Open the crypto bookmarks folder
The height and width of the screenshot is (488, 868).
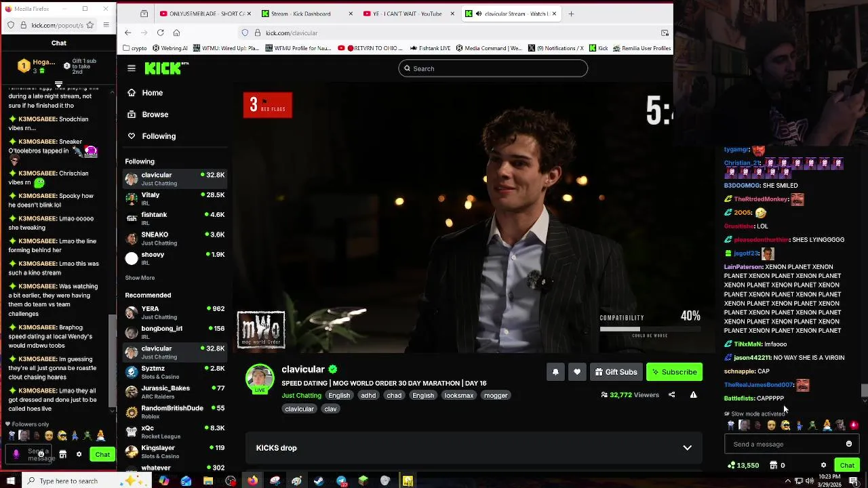(134, 48)
